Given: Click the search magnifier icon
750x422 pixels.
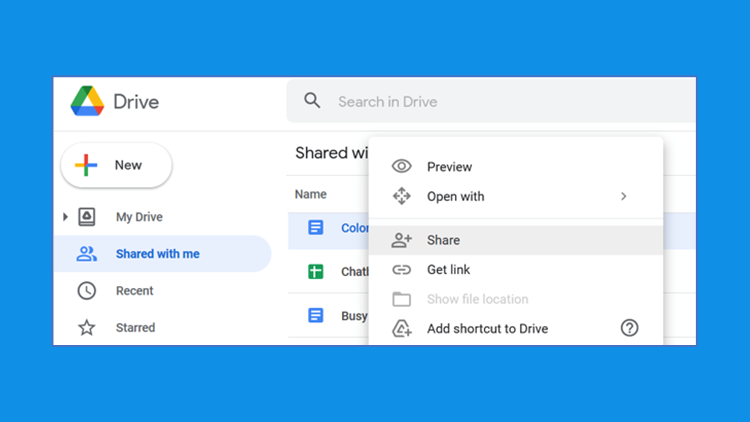Looking at the screenshot, I should coord(312,100).
